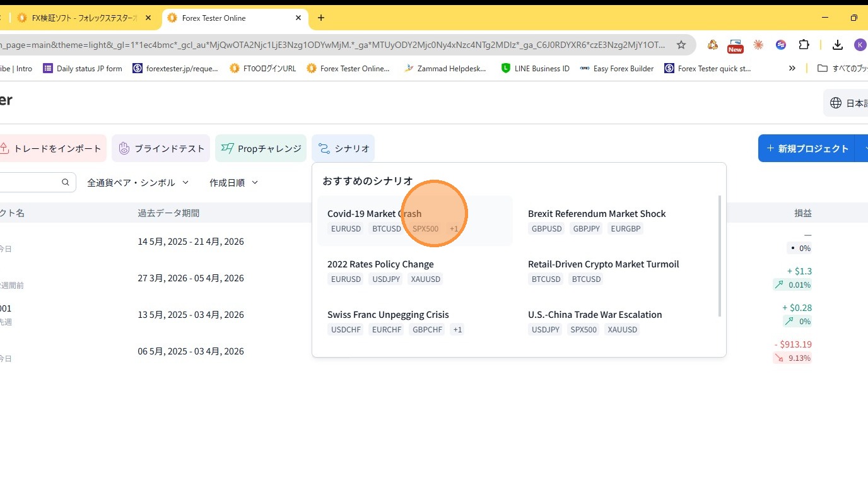This screenshot has height=485, width=868.
Task: Click the globe icon beside 日本語
Action: click(836, 103)
